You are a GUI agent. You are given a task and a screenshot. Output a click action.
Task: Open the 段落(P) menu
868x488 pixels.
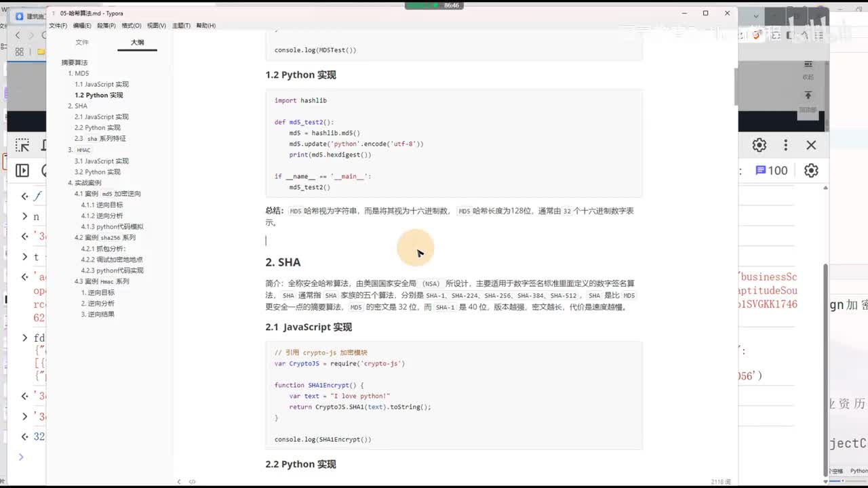pyautogui.click(x=106, y=26)
